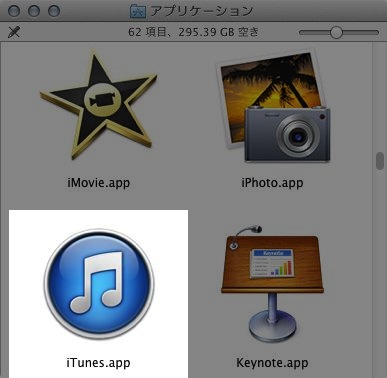The height and width of the screenshot is (378, 387).
Task: Select the iPhoto camera icon
Action: coord(273,106)
